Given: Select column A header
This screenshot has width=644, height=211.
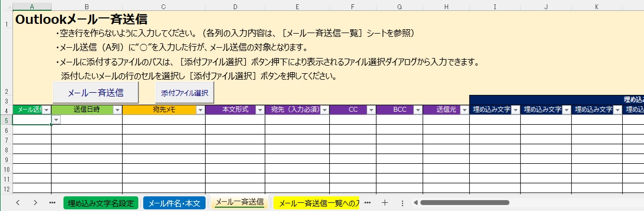Looking at the screenshot, I should point(32,7).
